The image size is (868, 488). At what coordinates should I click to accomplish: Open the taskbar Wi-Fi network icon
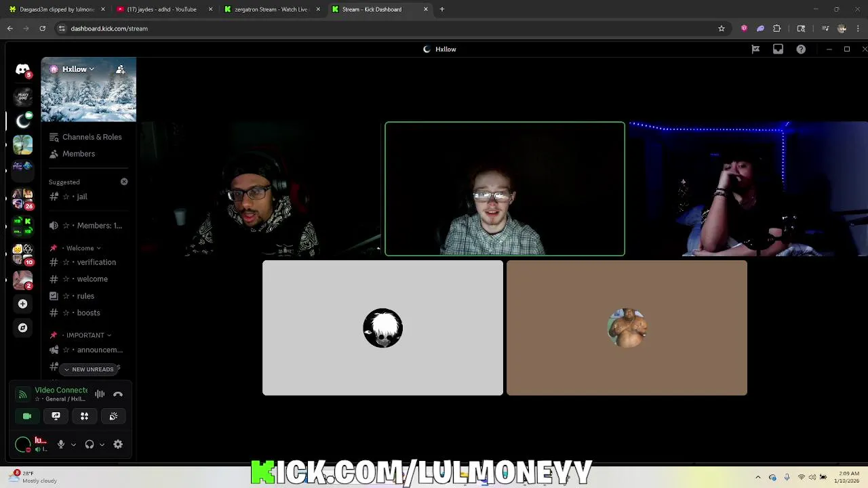tap(801, 477)
